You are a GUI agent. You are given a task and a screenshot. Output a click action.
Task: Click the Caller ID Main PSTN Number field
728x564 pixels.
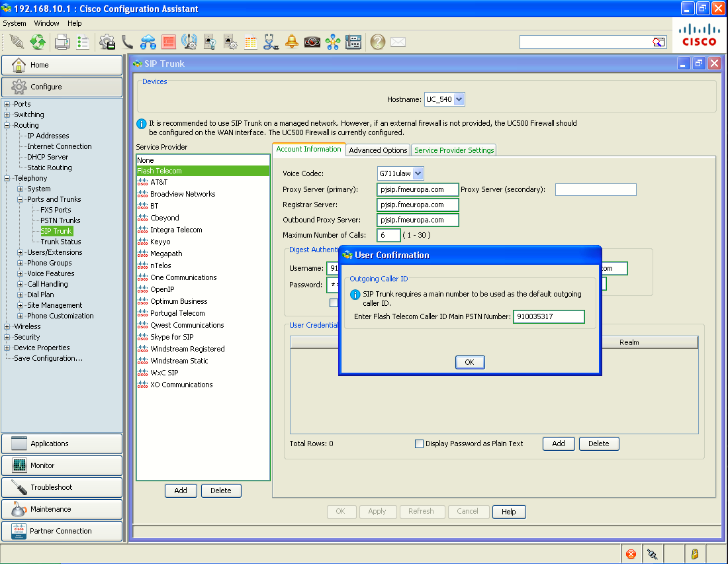coord(549,316)
